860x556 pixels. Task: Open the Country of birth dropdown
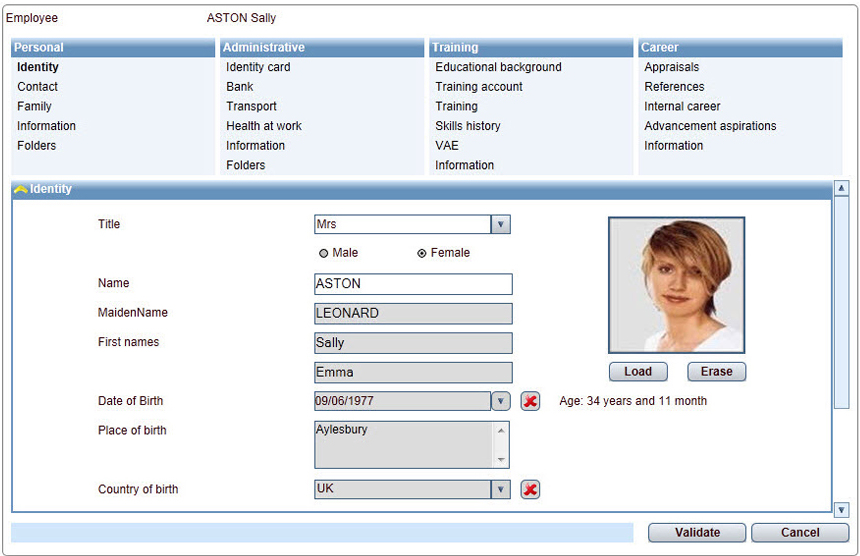tap(500, 489)
